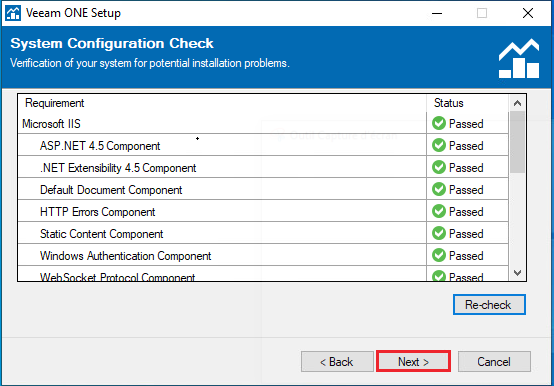Close the Veeam ONE Setup window
The image size is (554, 386).
528,13
